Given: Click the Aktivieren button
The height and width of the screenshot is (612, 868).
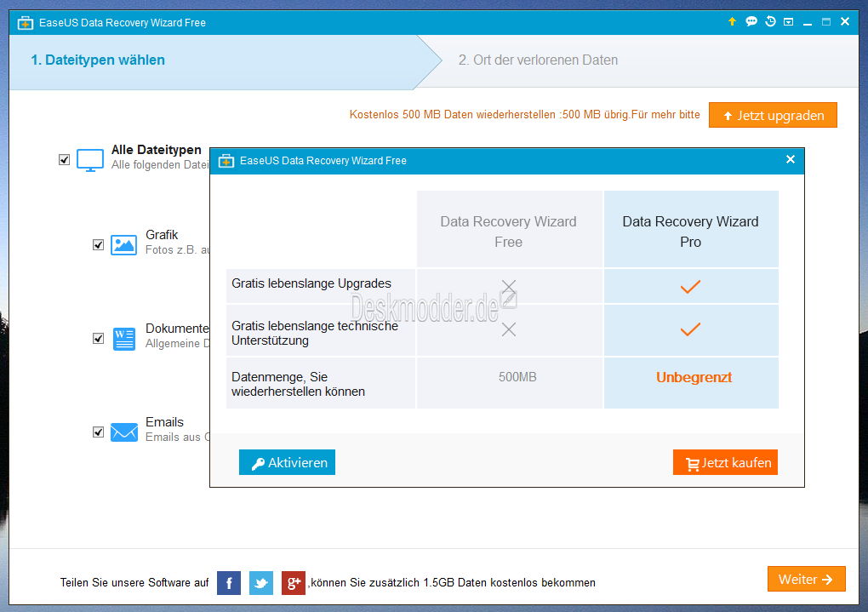Looking at the screenshot, I should point(287,462).
